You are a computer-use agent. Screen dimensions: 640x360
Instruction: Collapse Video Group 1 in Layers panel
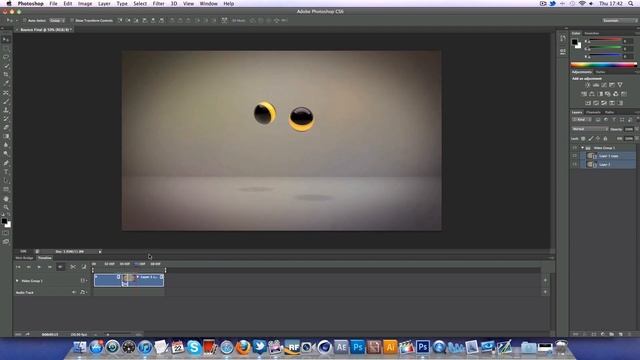[582, 148]
